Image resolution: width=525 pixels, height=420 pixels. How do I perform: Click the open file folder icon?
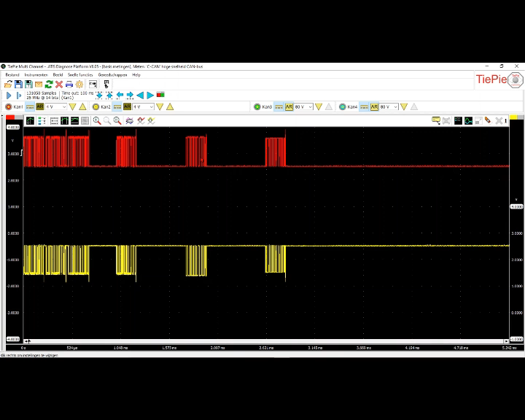pos(9,85)
